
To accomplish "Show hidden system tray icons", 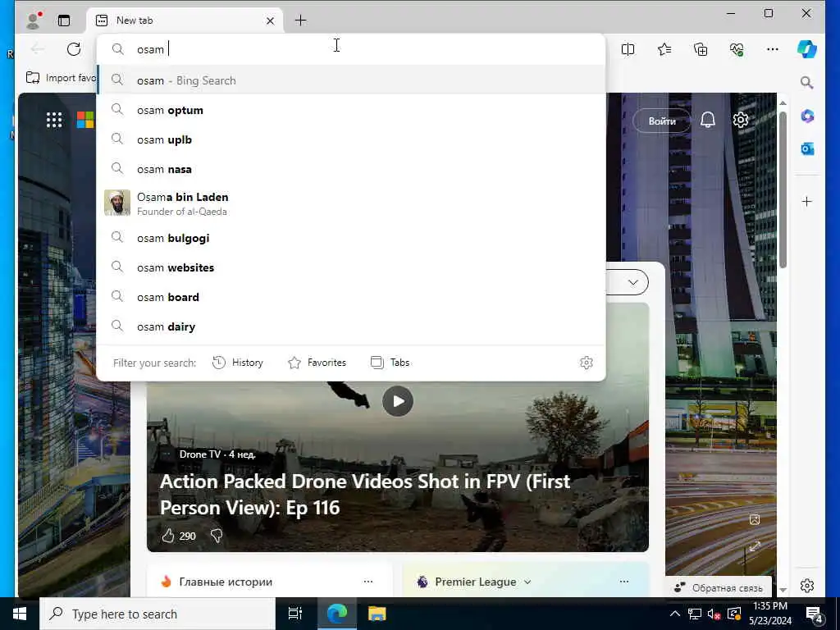I will (x=675, y=614).
